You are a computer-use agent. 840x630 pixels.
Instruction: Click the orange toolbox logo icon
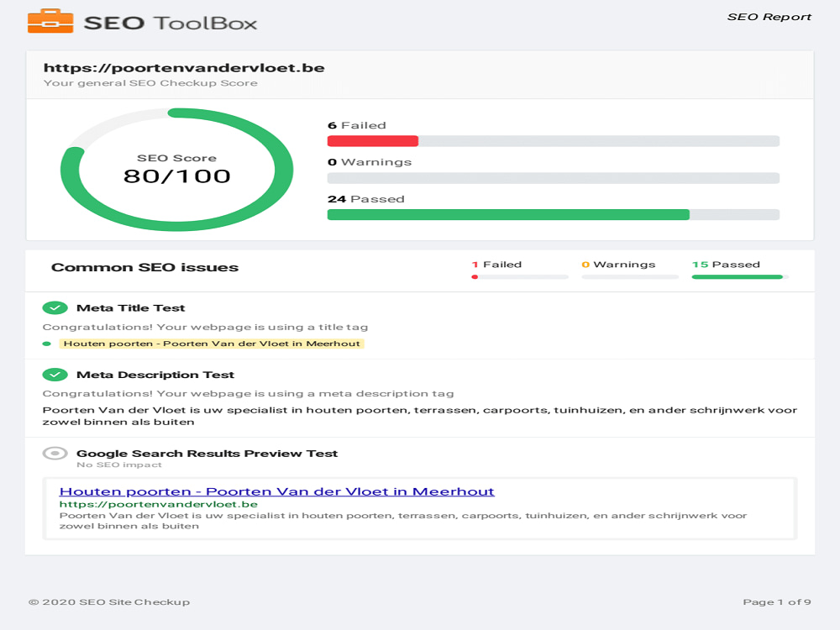pyautogui.click(x=50, y=21)
